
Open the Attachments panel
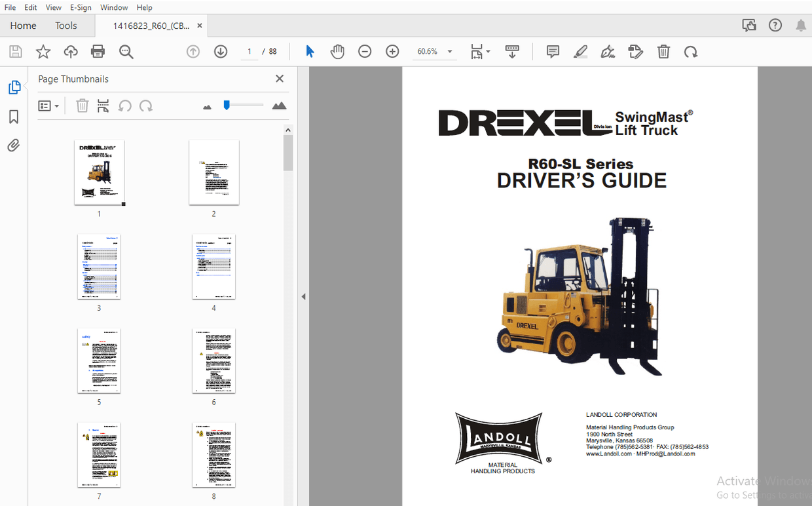pos(14,145)
